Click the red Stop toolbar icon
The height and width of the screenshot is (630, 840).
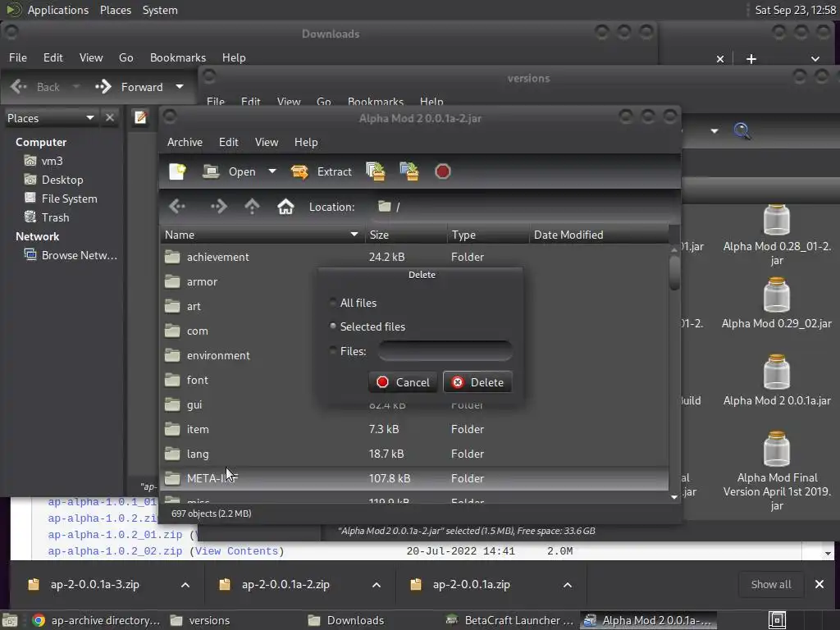point(442,171)
